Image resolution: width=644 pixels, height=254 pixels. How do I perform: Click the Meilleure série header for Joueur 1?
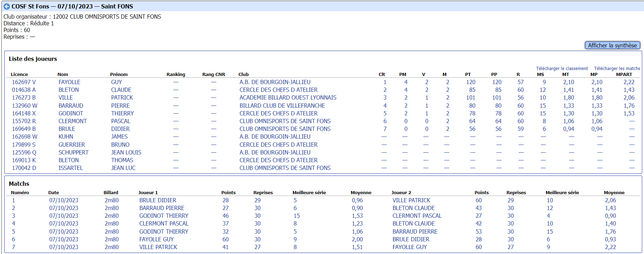pyautogui.click(x=309, y=192)
